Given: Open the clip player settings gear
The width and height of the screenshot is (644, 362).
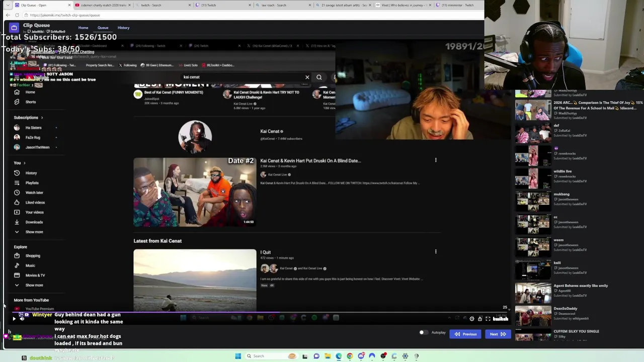Looking at the screenshot, I should pyautogui.click(x=472, y=319).
